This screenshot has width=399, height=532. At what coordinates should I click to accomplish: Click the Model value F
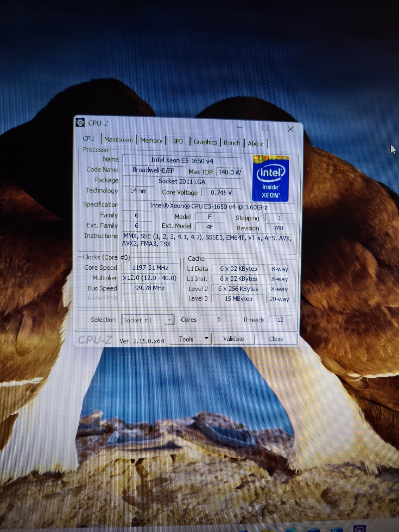[x=210, y=217]
